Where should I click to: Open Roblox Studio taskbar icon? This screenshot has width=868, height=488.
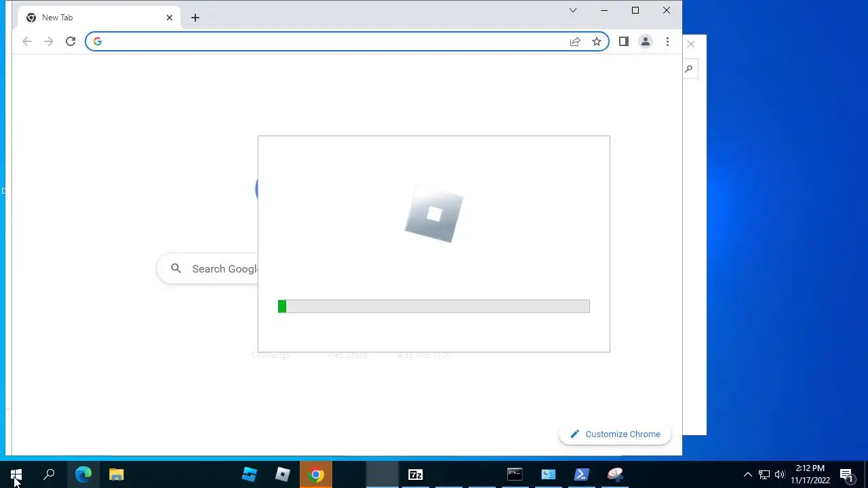250,474
